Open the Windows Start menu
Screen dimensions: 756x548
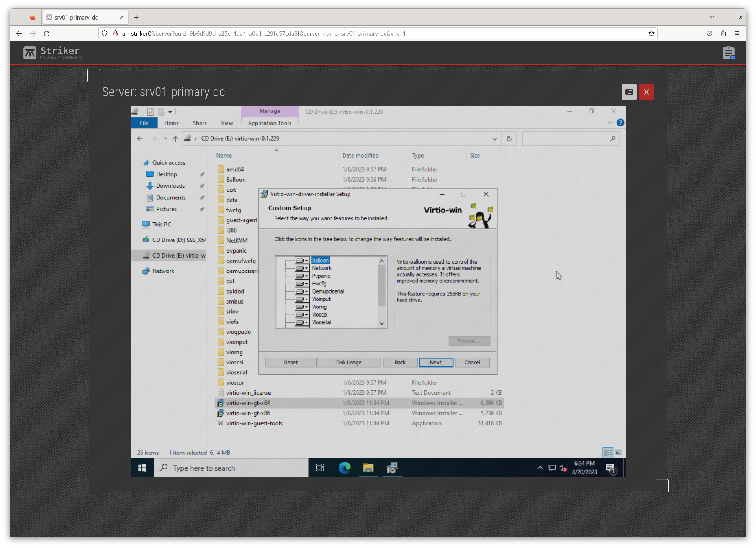pyautogui.click(x=142, y=468)
